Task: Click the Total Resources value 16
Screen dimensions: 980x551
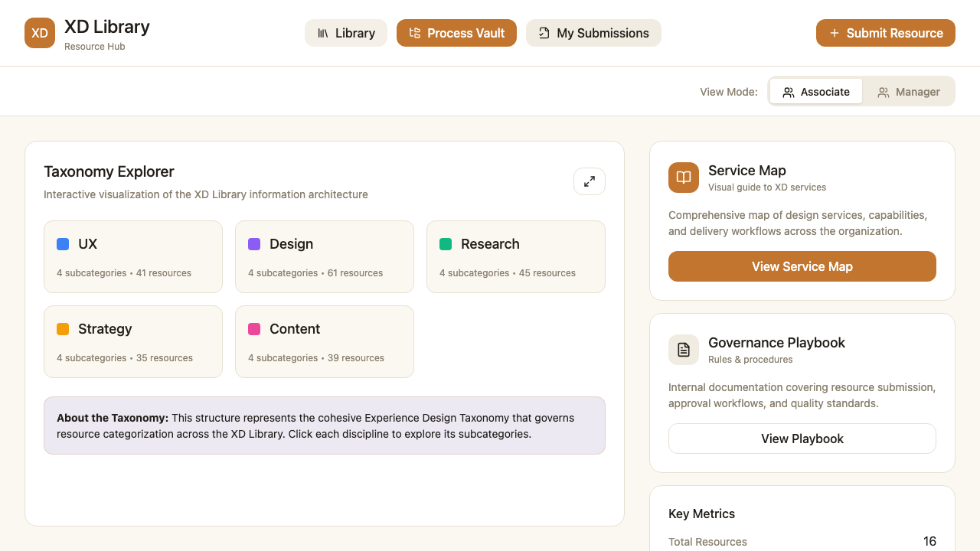Action: point(929,541)
